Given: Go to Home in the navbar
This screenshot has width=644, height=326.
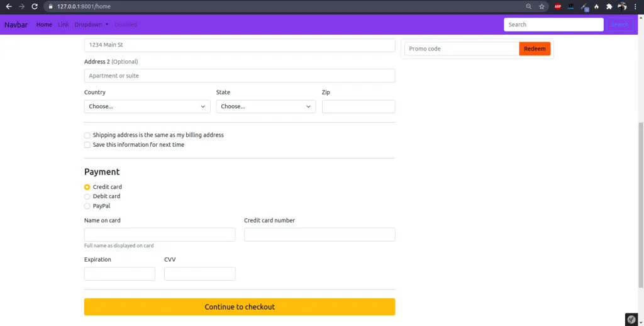Looking at the screenshot, I should point(44,25).
